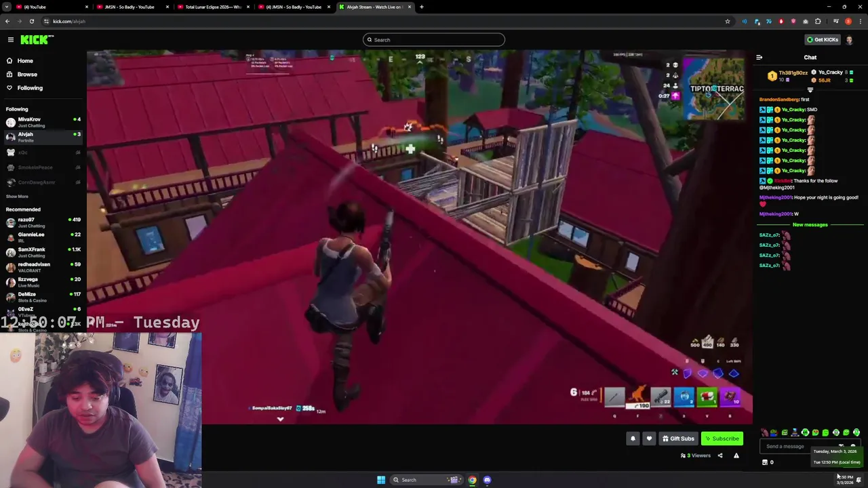Viewport: 868px width, 488px height.
Task: Open Following in the sidebar
Action: (x=30, y=88)
